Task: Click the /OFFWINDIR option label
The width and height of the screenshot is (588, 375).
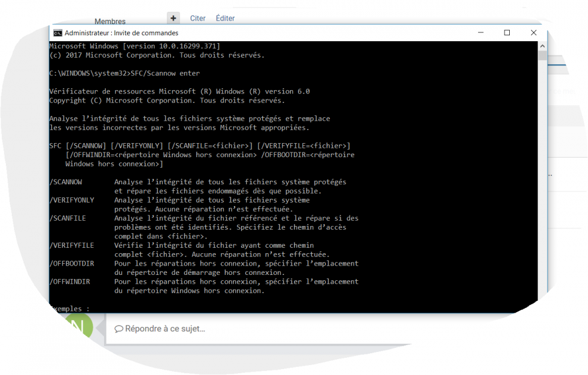Action: point(70,281)
